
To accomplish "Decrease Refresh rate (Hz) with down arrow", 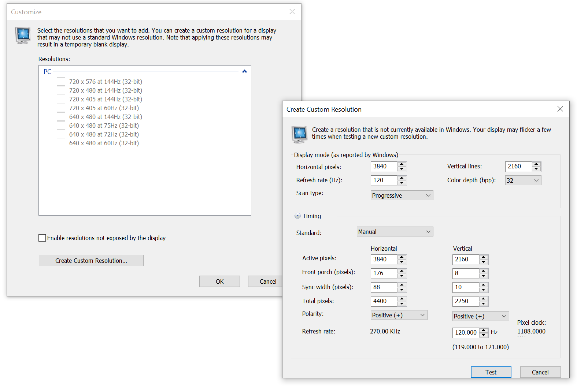I will 402,183.
